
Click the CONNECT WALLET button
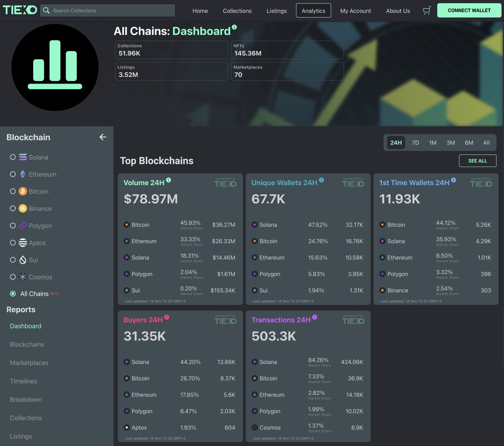(x=469, y=10)
